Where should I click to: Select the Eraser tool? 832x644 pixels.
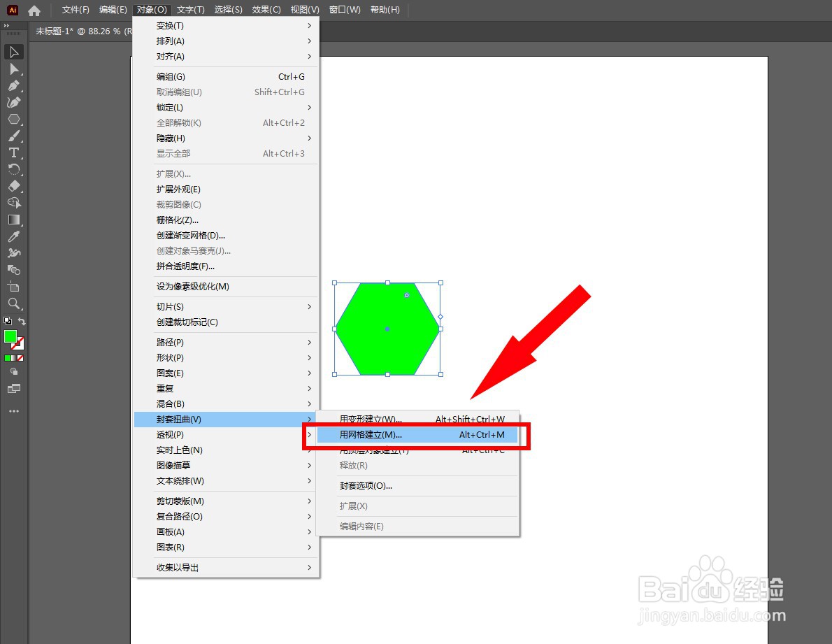coord(14,186)
